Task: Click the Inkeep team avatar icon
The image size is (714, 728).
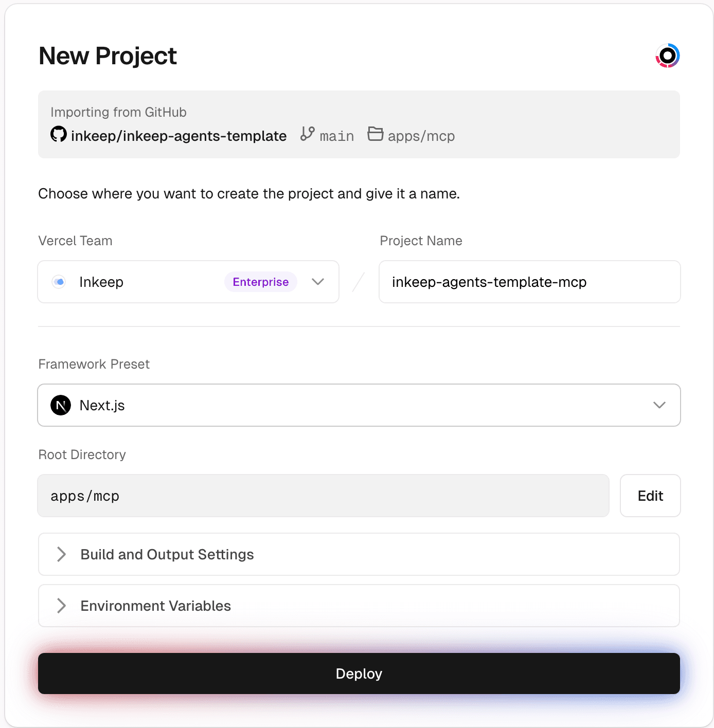Action: click(x=59, y=282)
